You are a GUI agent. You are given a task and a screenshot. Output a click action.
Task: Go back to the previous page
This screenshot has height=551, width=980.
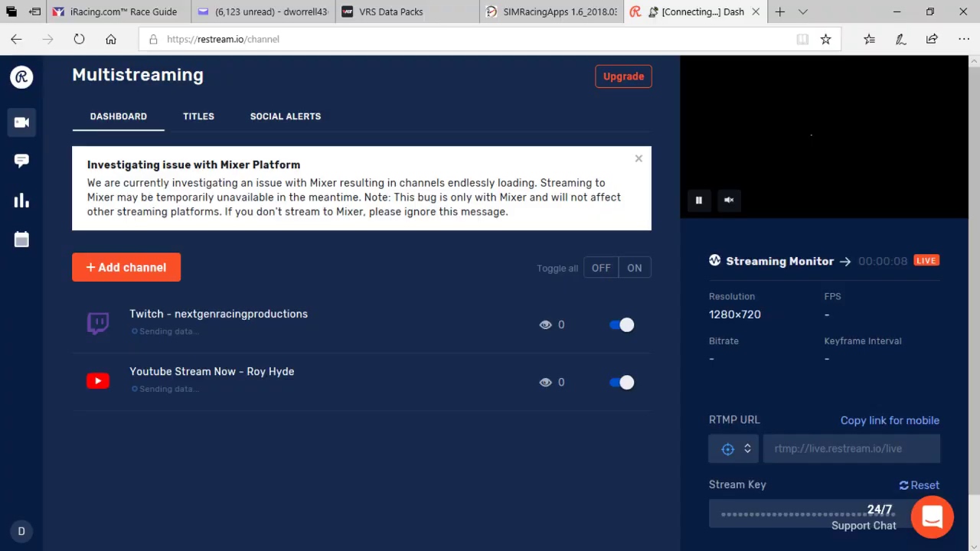(16, 39)
